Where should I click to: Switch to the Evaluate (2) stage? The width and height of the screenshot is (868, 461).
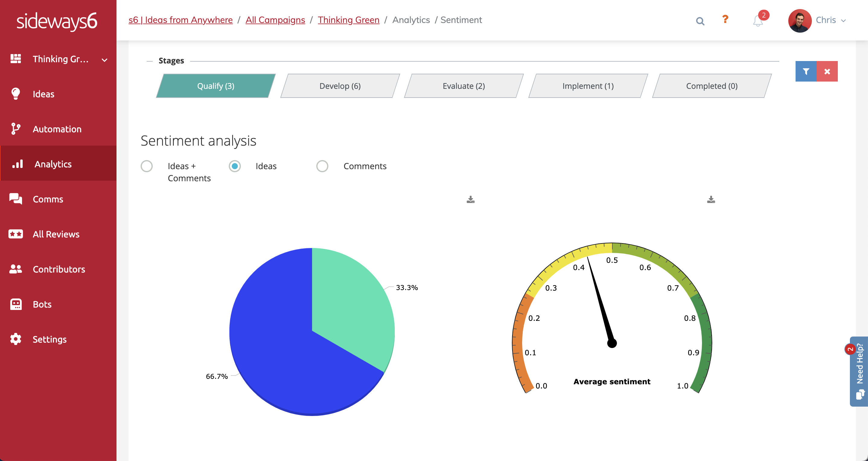tap(463, 86)
